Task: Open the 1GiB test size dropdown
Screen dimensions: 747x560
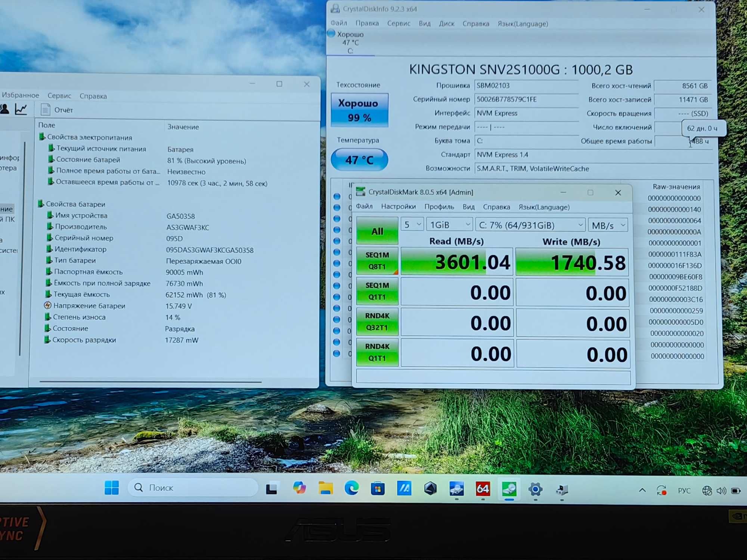Action: tap(450, 225)
